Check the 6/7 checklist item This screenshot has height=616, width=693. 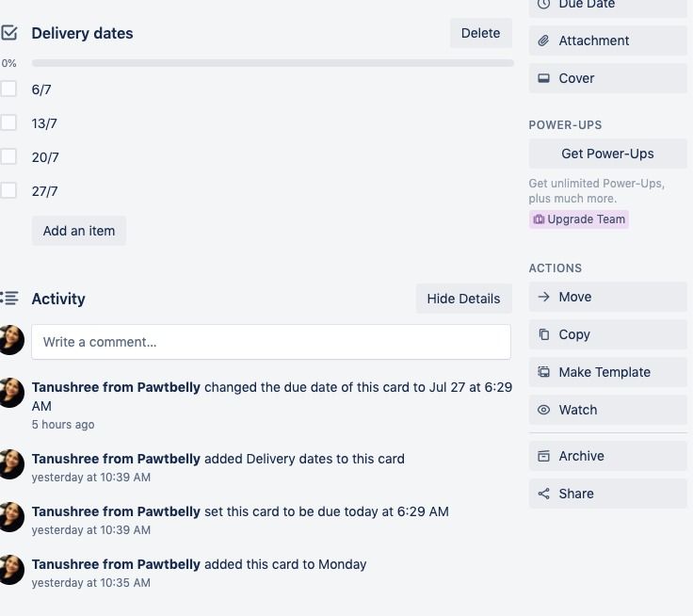click(x=8, y=89)
